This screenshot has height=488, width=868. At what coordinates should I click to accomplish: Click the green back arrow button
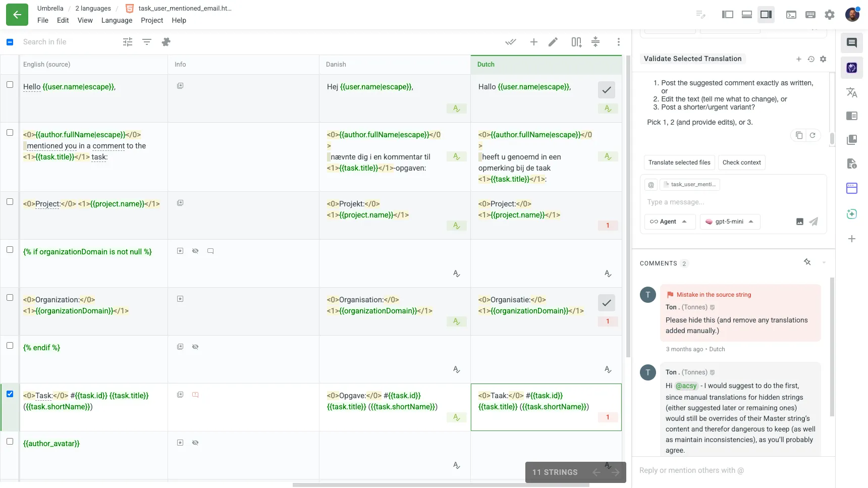pos(17,15)
